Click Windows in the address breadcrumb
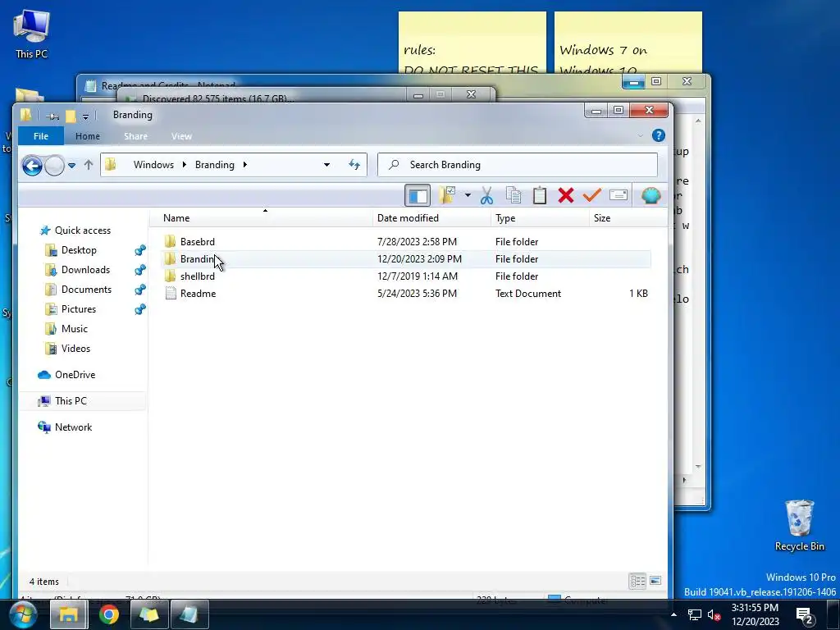 tap(153, 164)
